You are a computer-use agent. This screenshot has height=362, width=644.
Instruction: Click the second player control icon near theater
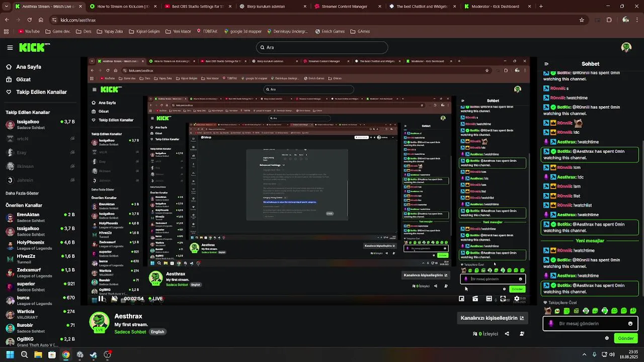click(475, 299)
